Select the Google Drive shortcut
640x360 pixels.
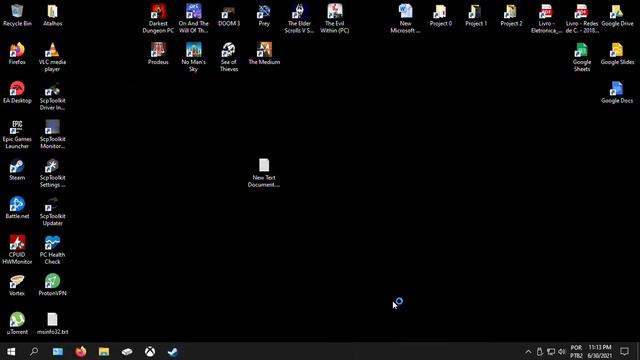pyautogui.click(x=617, y=16)
